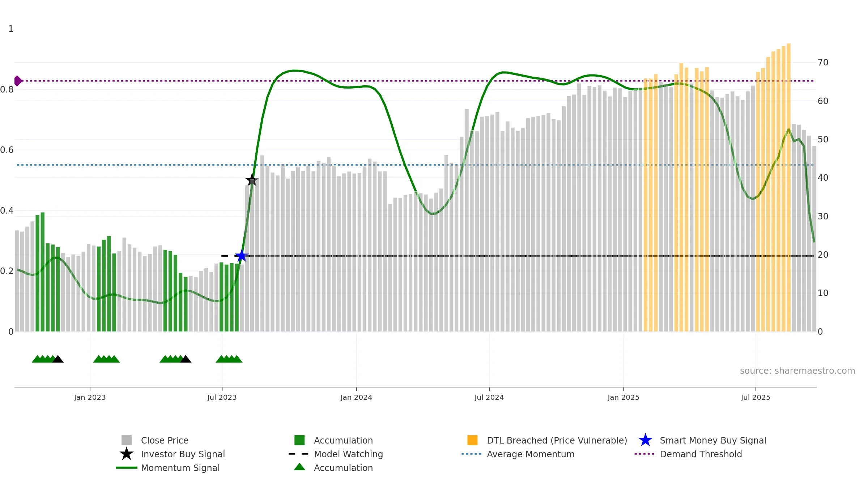Click the Momentum Signal legend line
868x488 pixels.
(127, 468)
